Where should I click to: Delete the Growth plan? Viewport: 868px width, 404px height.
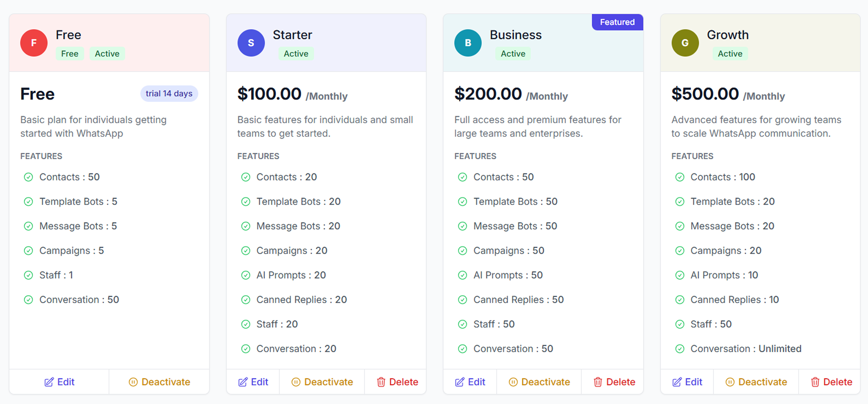click(x=831, y=382)
